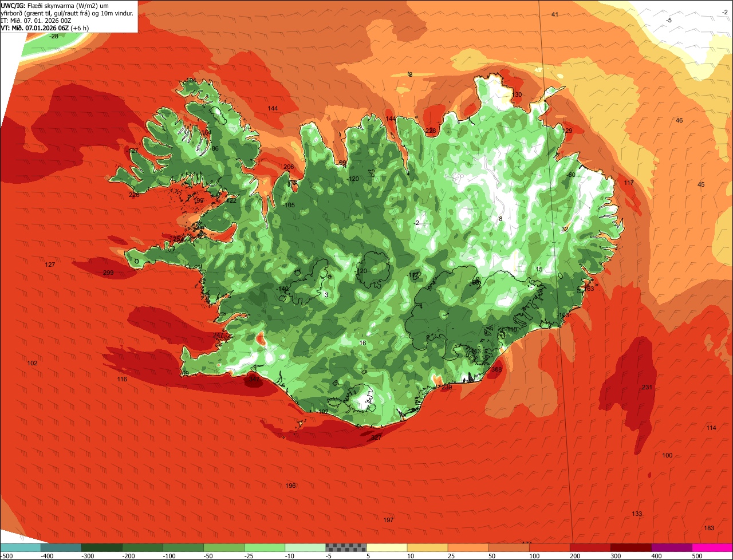The image size is (733, 560).
Task: Click the 299 value off the west coast
Action: (108, 273)
